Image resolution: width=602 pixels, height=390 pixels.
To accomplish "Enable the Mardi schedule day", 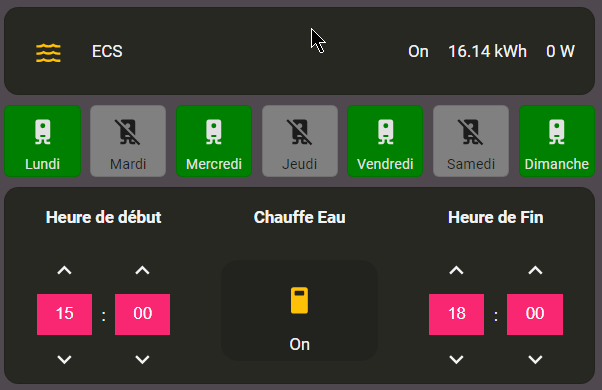I will tap(128, 141).
